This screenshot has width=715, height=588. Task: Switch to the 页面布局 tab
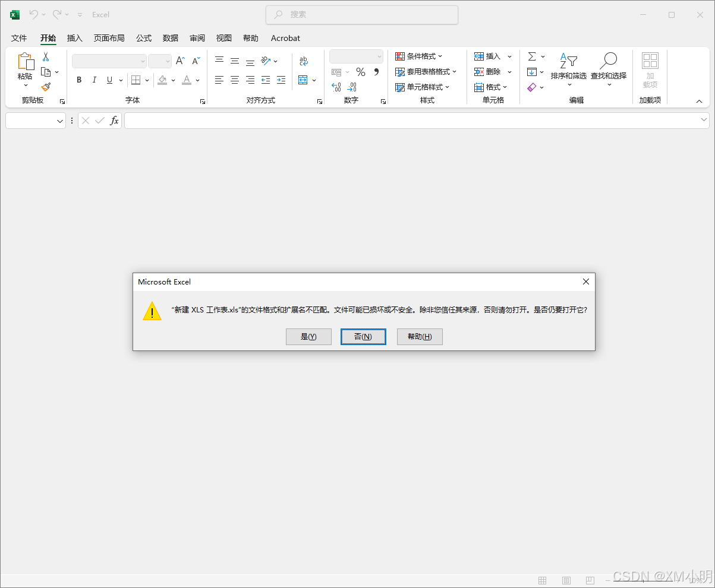pyautogui.click(x=109, y=38)
